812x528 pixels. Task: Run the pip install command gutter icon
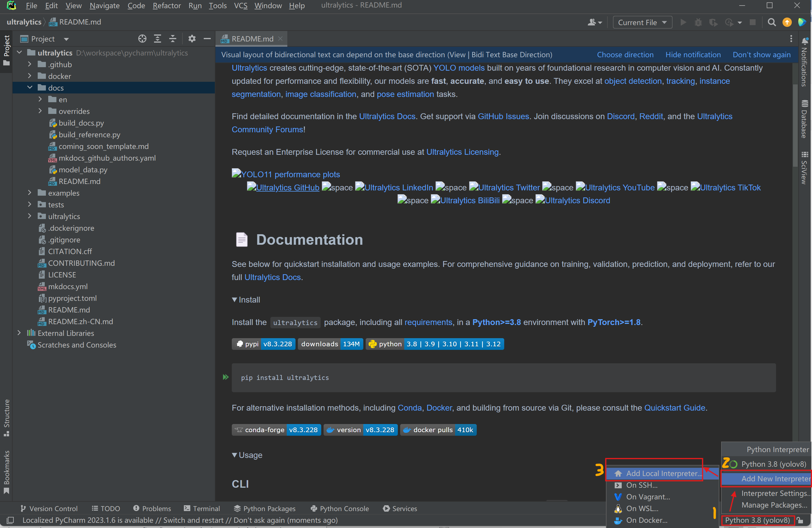pyautogui.click(x=226, y=377)
